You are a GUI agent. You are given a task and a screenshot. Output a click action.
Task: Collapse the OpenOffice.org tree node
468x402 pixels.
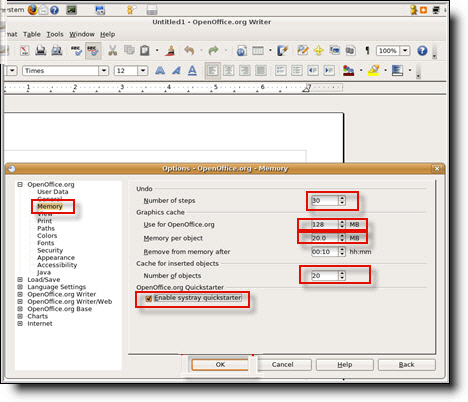(20, 184)
